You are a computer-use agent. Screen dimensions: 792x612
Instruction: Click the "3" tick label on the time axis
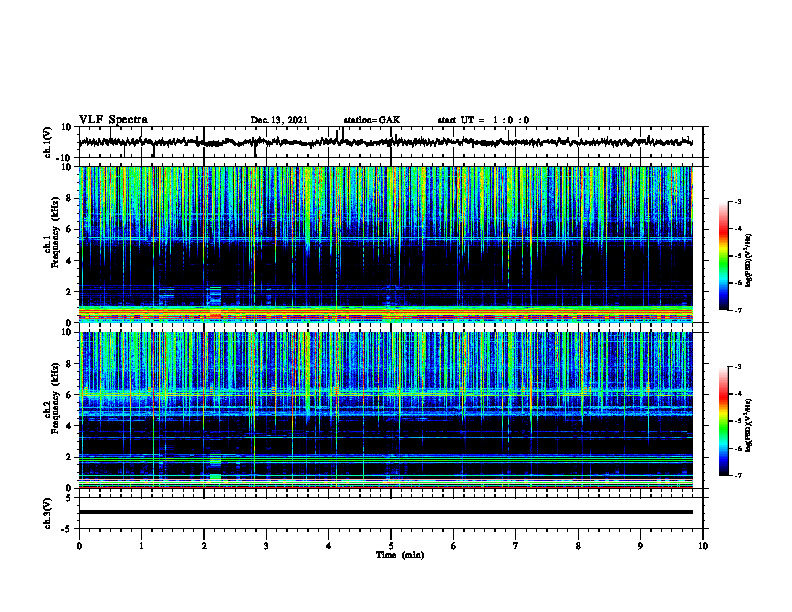coord(266,546)
